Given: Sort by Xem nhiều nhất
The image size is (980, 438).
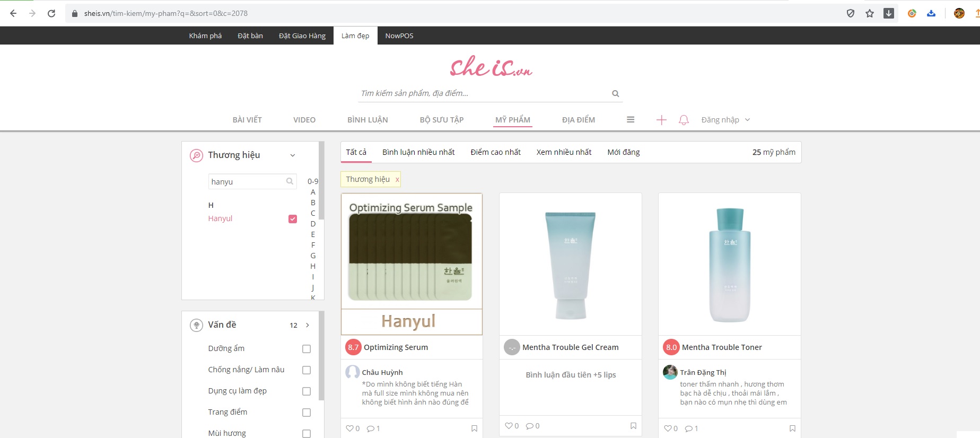Looking at the screenshot, I should click(564, 152).
